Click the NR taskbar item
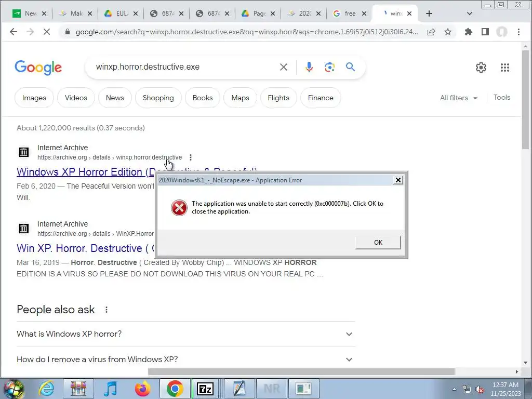This screenshot has height=399, width=532. (272, 388)
